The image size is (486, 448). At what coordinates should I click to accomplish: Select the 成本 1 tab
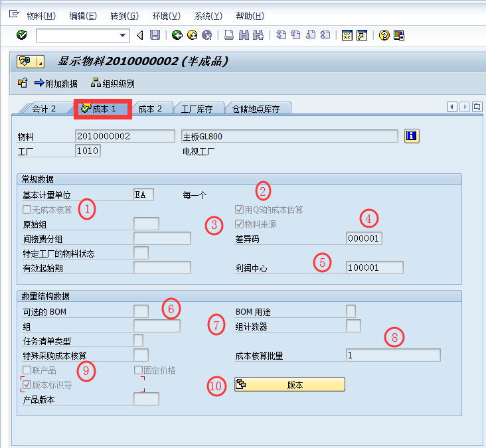[103, 109]
